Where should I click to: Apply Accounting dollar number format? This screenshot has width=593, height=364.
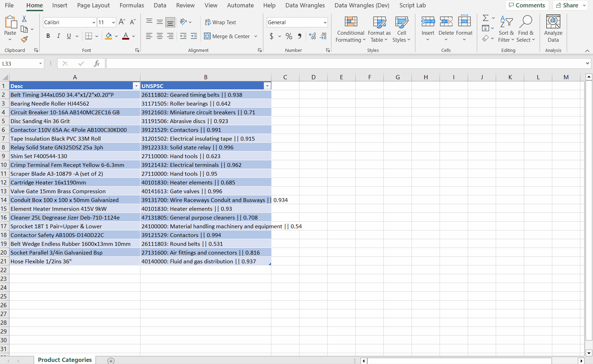pos(271,36)
